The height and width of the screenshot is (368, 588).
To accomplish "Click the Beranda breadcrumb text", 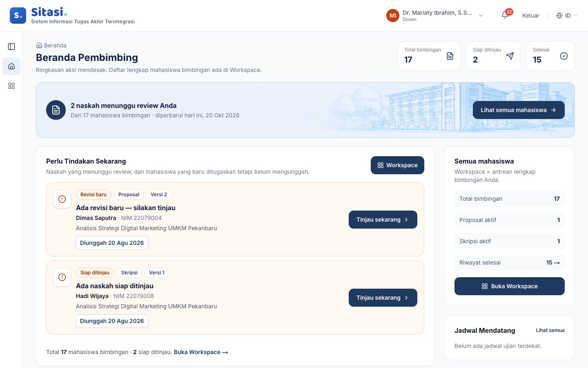I will pyautogui.click(x=55, y=45).
